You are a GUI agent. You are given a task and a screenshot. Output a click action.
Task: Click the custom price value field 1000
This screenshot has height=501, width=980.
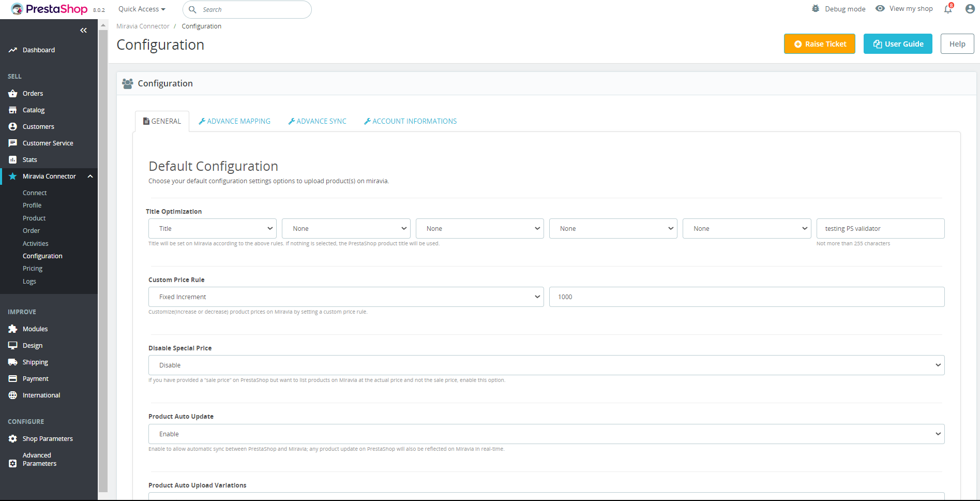(x=747, y=297)
